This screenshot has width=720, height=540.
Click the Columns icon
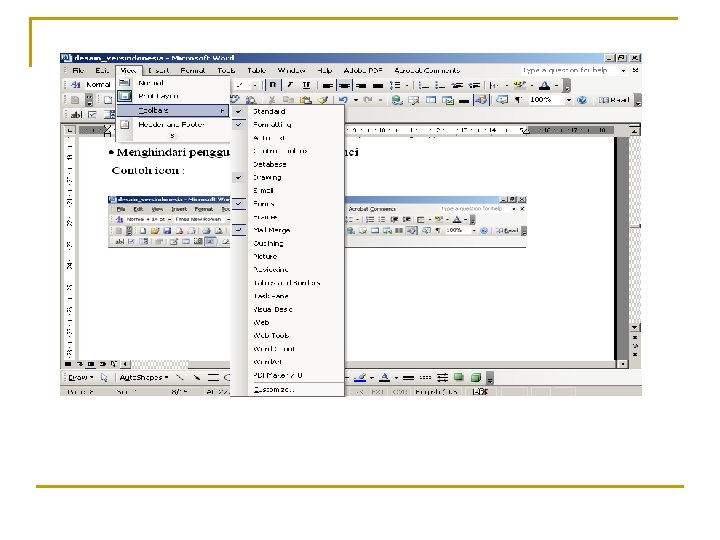tap(464, 100)
